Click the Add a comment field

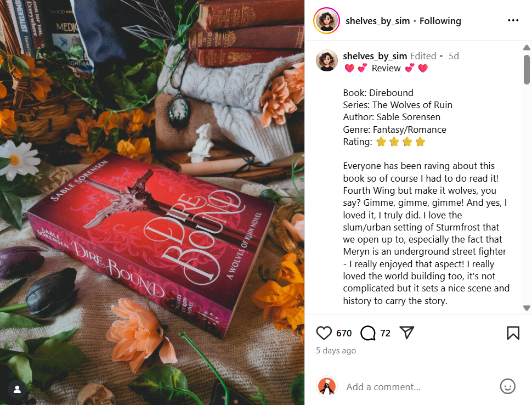(x=419, y=387)
